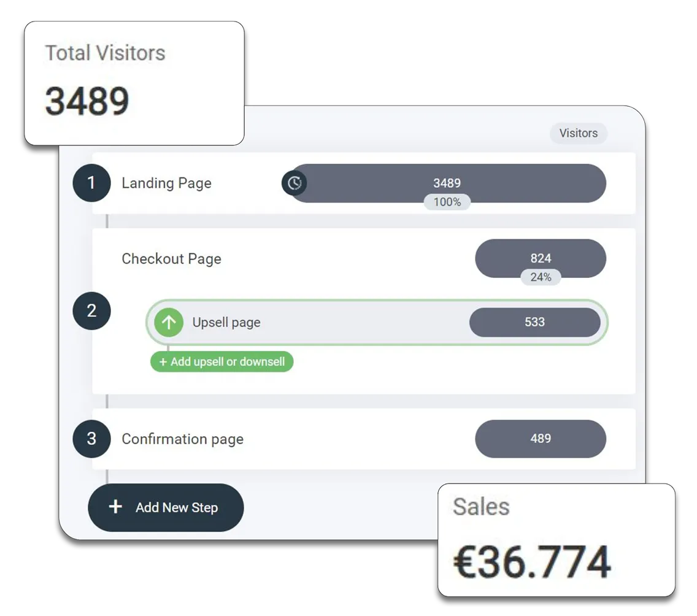Click the Add New Step button text
Screen dimensions: 697x616
point(177,507)
